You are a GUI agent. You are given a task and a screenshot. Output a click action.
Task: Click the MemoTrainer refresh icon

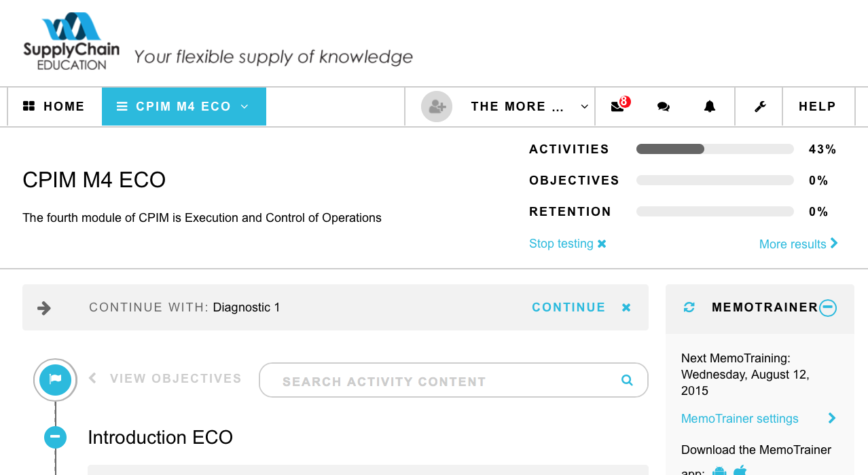point(689,307)
